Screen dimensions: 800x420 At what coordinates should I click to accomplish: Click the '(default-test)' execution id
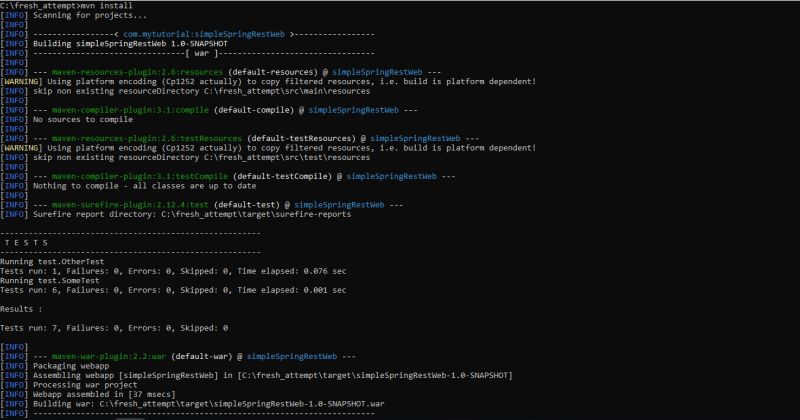coord(246,205)
